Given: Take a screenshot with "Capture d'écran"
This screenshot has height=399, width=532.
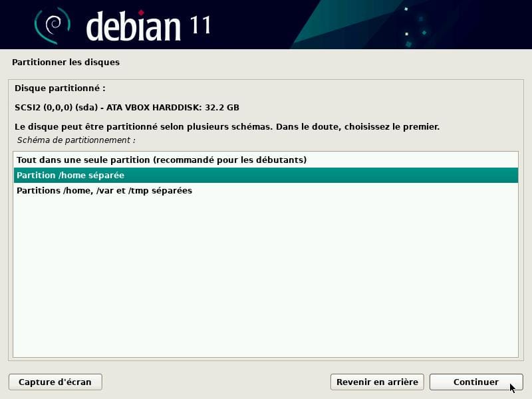Looking at the screenshot, I should [x=55, y=382].
